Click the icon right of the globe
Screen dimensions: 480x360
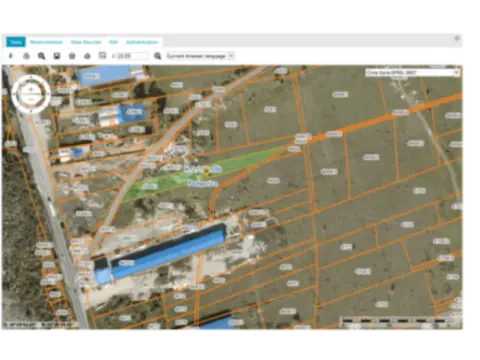(x=87, y=56)
